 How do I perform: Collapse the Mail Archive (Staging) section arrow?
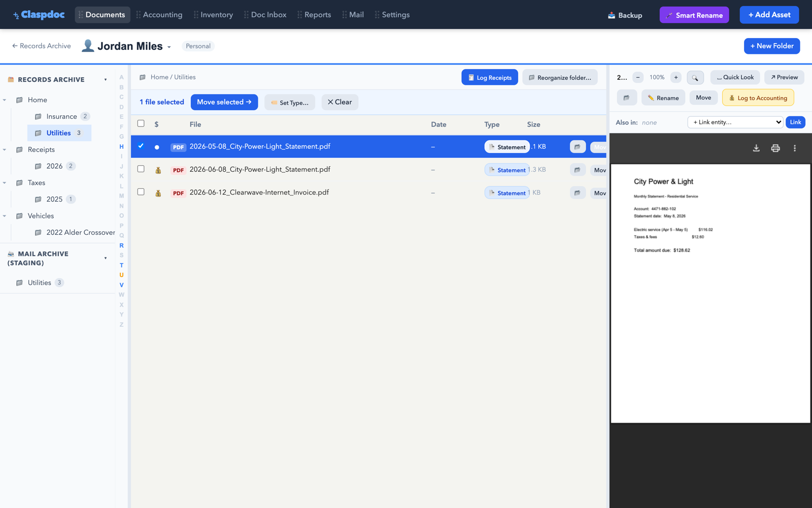(106, 258)
